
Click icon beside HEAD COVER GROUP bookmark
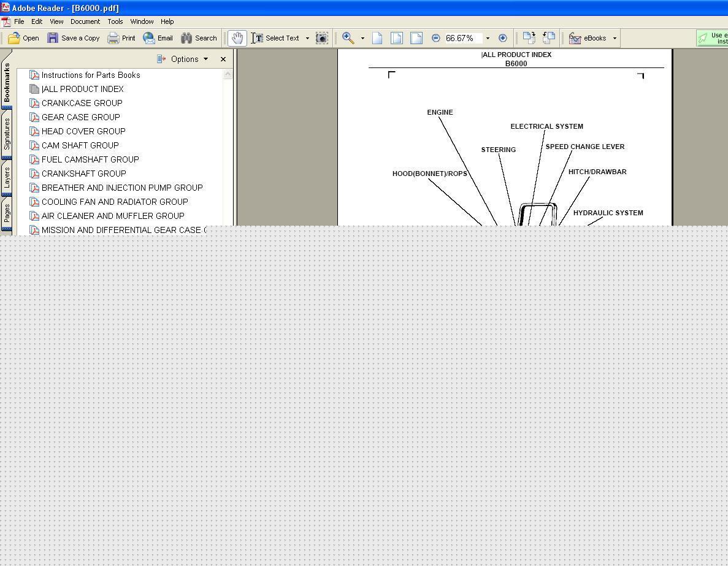(34, 131)
